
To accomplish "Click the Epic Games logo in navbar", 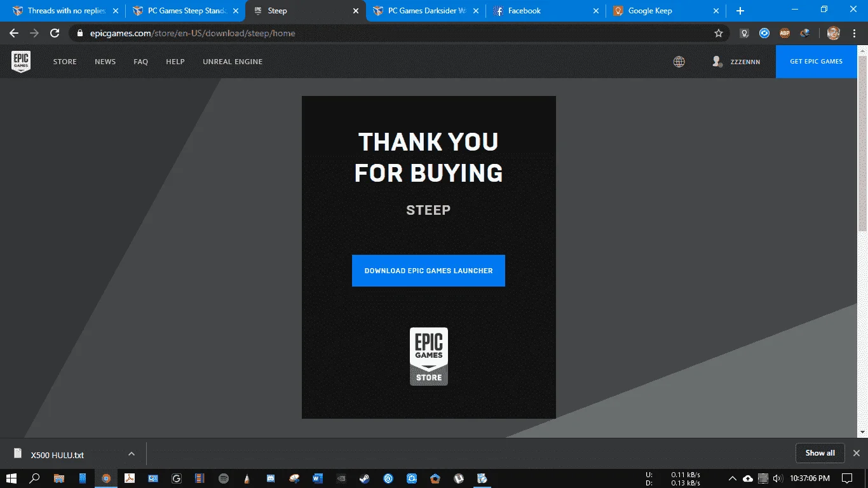I will 21,62.
